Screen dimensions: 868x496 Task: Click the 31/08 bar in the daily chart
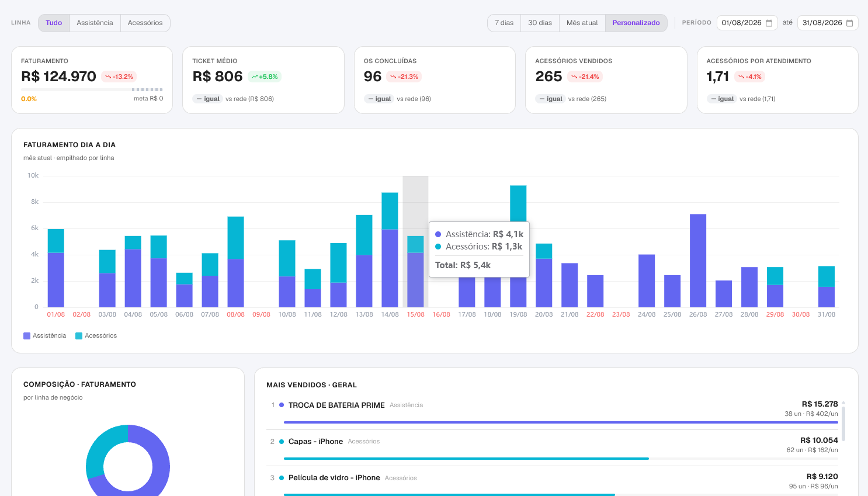827,287
